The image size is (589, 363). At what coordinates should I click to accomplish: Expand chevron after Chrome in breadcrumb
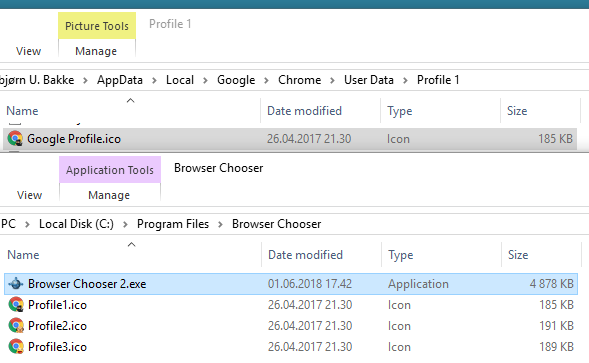click(332, 80)
